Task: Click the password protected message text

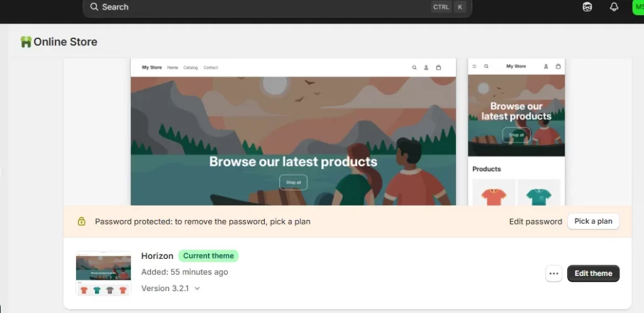Action: pos(203,221)
